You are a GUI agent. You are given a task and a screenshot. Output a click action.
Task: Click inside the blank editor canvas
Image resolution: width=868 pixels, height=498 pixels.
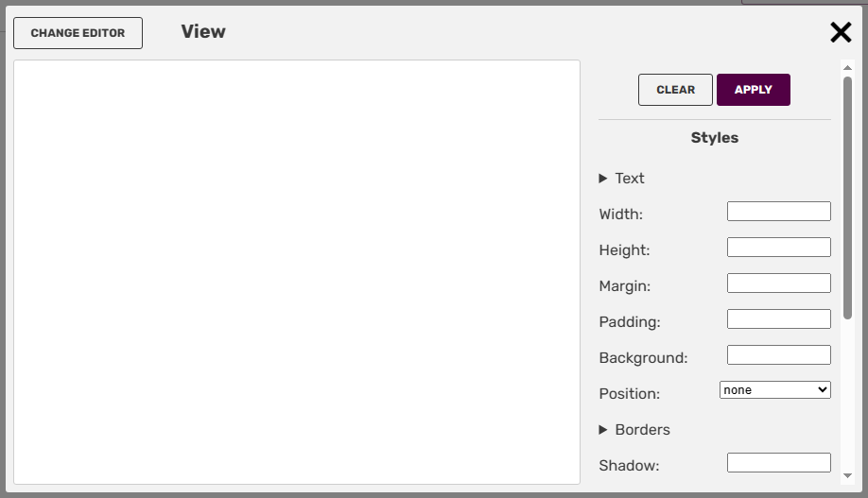297,272
